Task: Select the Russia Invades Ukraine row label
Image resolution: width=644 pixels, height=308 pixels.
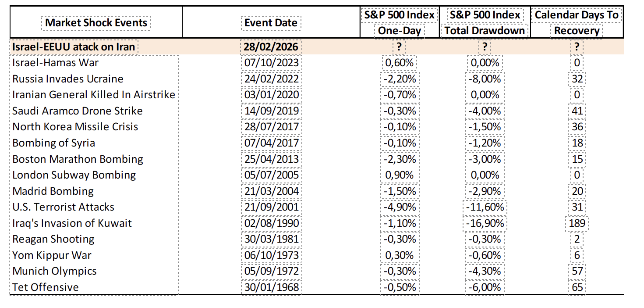Action: [68, 79]
